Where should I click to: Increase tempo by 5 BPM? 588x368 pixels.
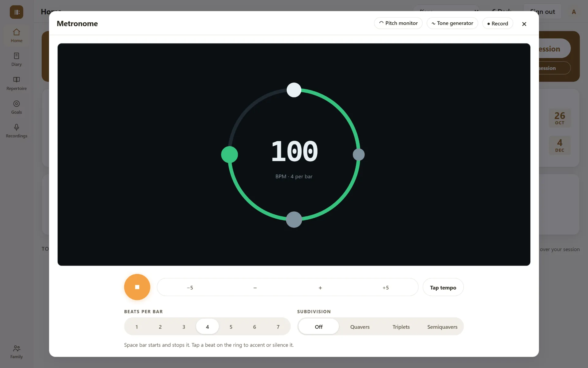click(386, 288)
